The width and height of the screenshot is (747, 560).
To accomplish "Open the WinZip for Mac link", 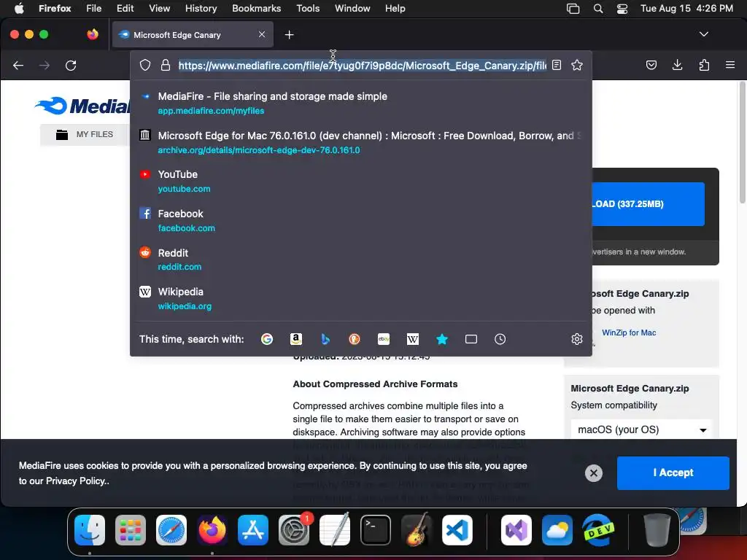I will (629, 332).
